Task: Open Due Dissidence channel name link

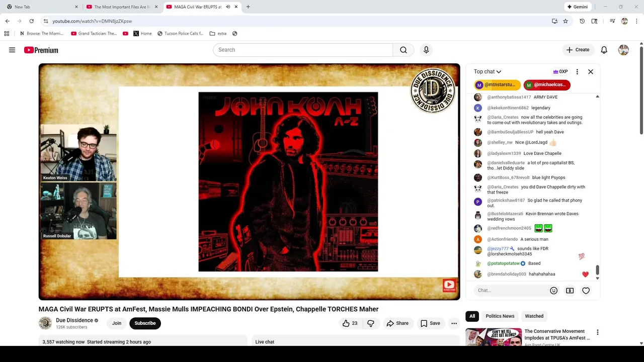Action: coord(74,320)
